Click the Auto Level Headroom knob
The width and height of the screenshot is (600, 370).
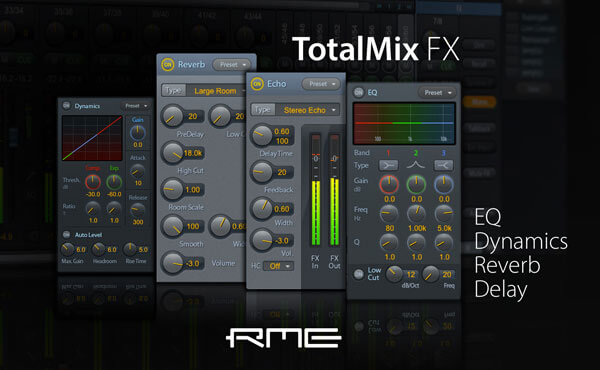(x=99, y=249)
